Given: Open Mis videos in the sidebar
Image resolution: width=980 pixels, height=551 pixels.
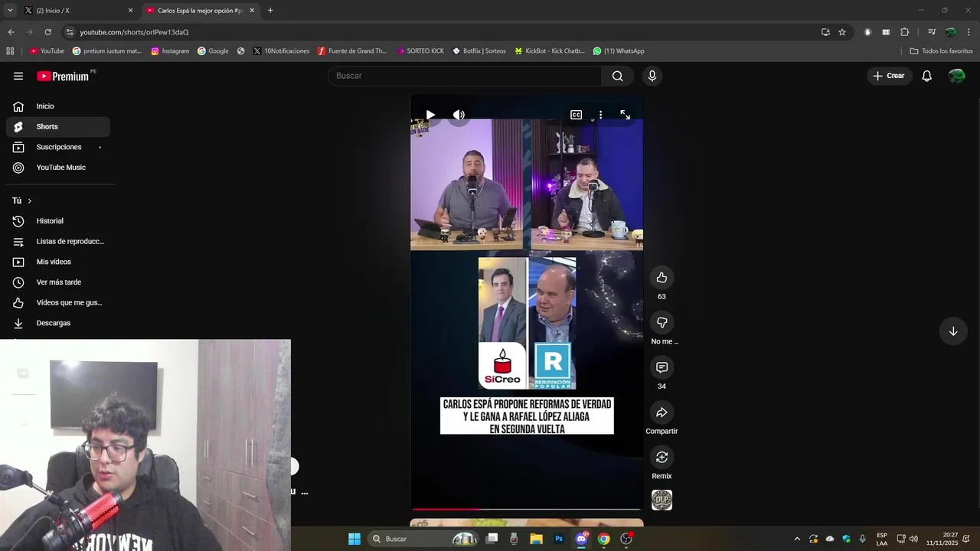Looking at the screenshot, I should pyautogui.click(x=58, y=262).
